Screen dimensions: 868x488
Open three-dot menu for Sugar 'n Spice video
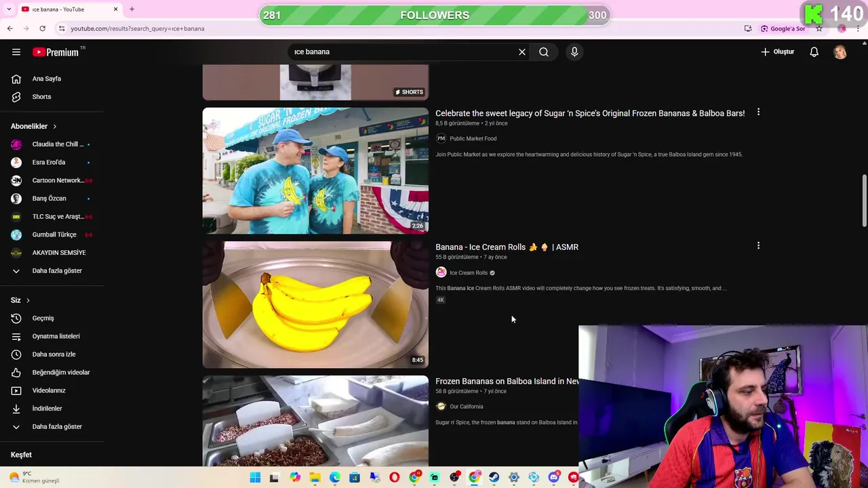[x=758, y=112]
